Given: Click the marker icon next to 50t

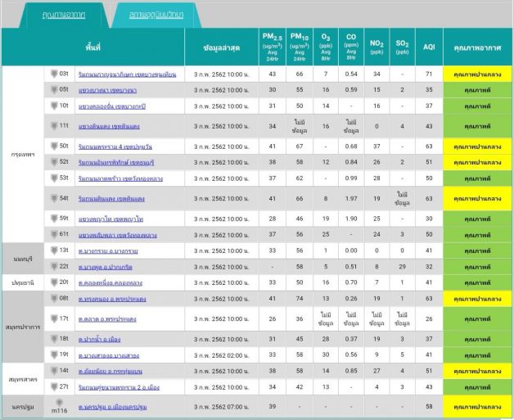Looking at the screenshot, I should tap(55, 145).
